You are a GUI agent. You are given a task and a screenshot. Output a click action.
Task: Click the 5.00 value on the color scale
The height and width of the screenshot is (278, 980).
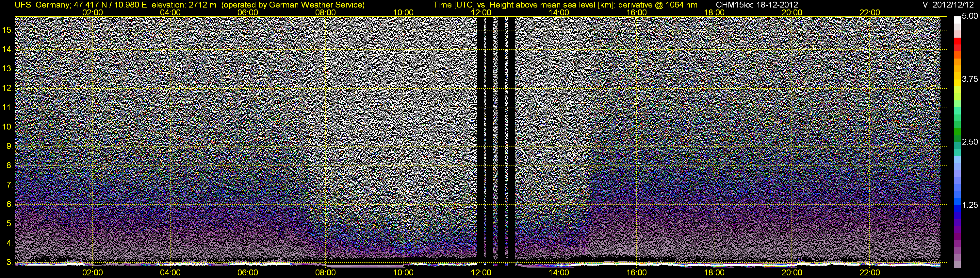(970, 16)
